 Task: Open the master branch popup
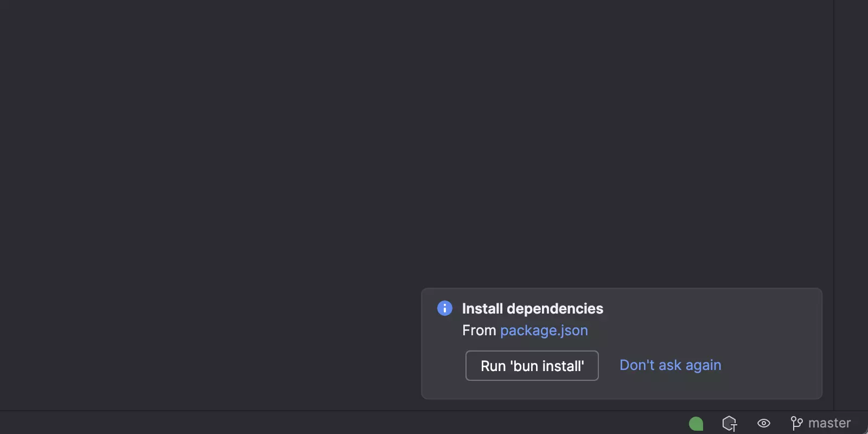pos(829,423)
